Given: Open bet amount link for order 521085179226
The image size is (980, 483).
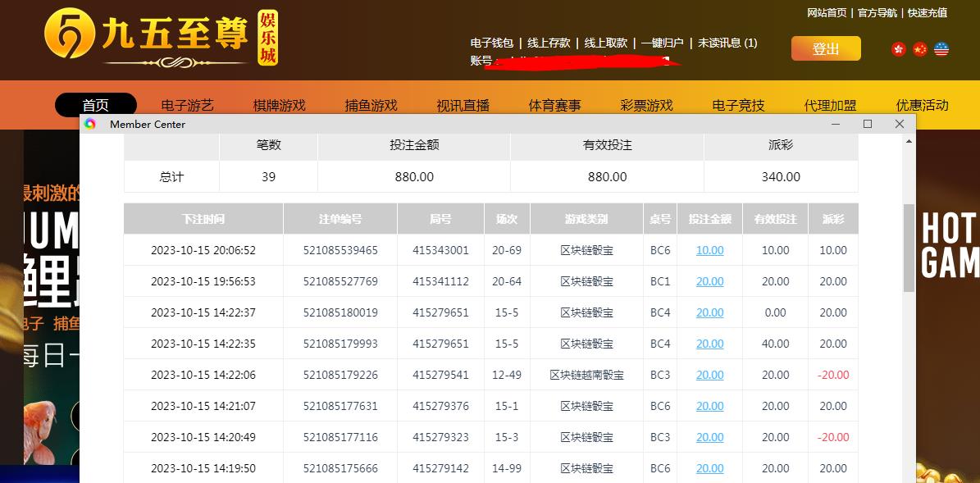Looking at the screenshot, I should (x=709, y=375).
